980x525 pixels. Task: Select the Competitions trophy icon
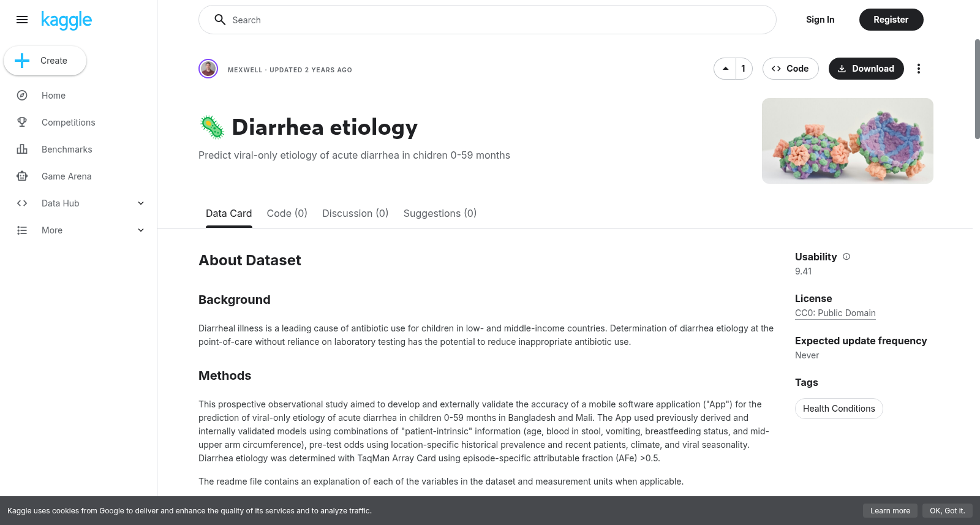(22, 123)
